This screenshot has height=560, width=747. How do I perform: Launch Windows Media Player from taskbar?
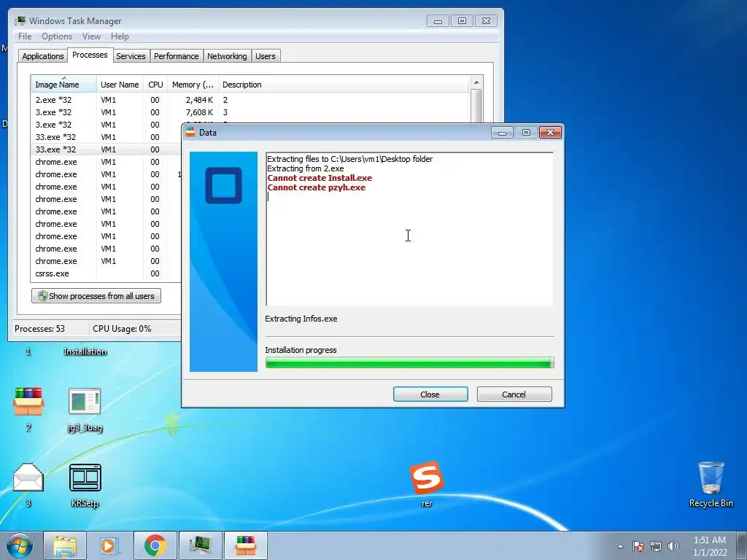tap(109, 545)
